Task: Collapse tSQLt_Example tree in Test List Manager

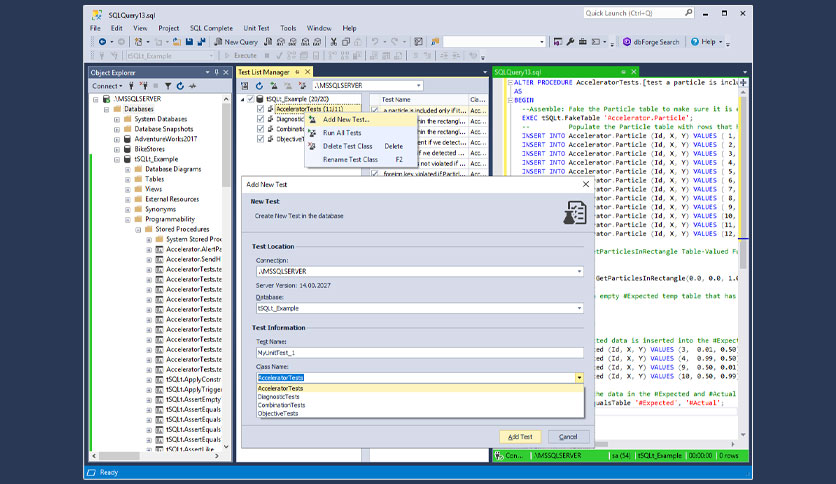Action: tap(243, 99)
